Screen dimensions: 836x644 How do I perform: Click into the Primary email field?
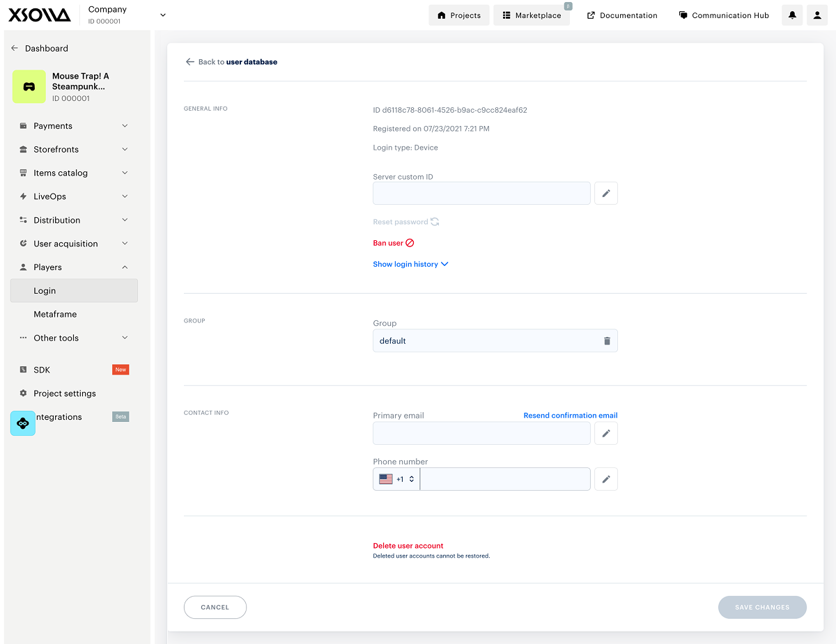(481, 434)
